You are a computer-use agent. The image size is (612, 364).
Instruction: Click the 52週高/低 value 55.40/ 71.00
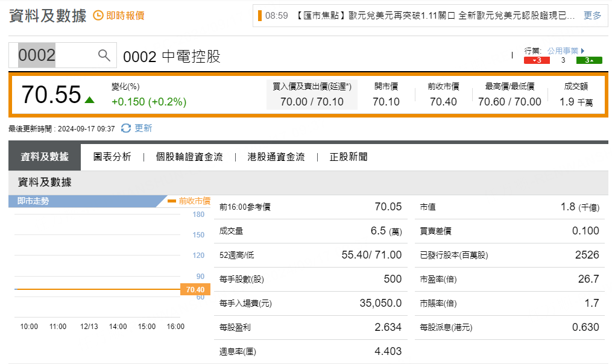pos(371,255)
